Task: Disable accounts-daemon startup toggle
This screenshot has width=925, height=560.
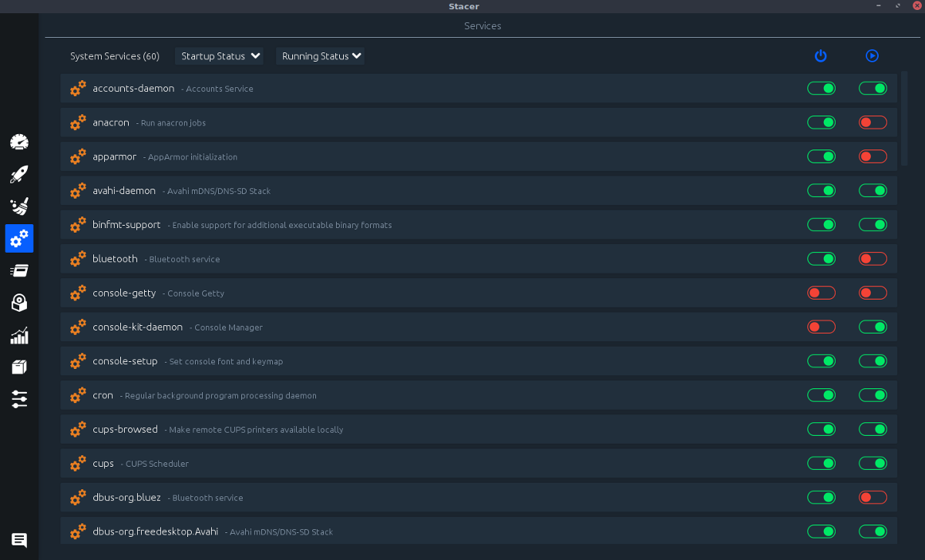Action: 821,89
